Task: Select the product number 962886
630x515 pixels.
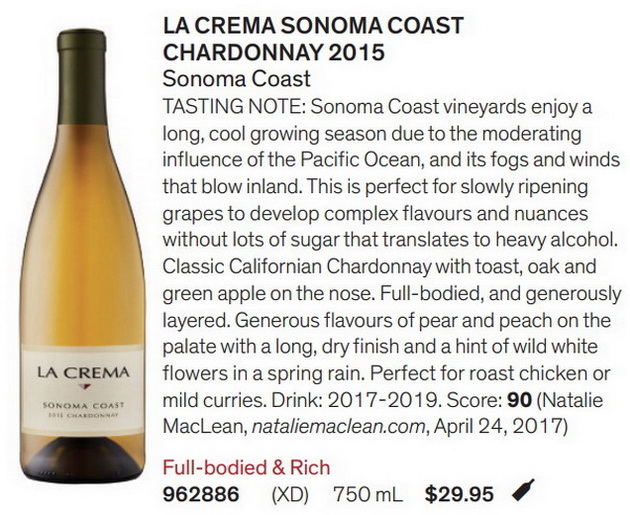Action: coord(201,494)
